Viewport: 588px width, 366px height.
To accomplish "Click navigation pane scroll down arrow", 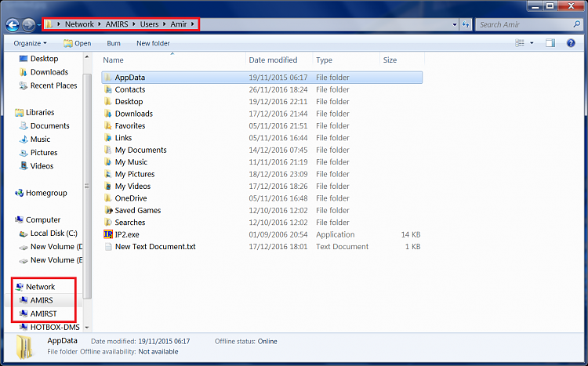I will (87, 328).
